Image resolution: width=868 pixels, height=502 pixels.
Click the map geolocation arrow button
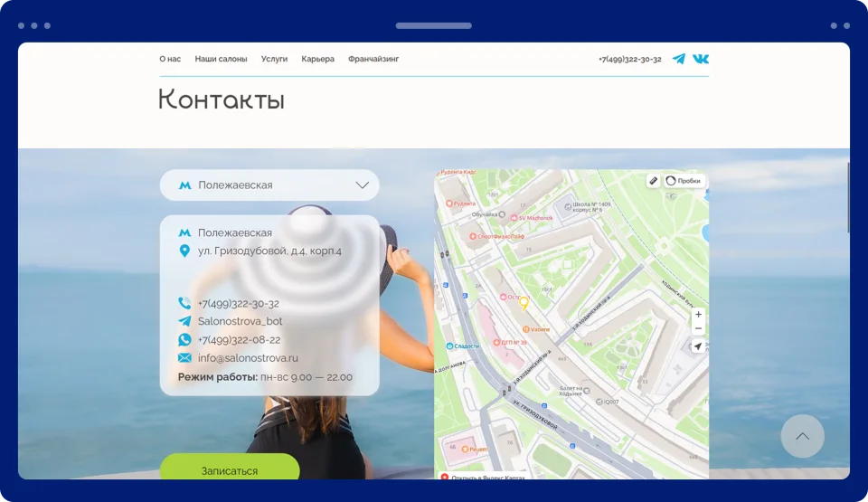click(x=698, y=346)
